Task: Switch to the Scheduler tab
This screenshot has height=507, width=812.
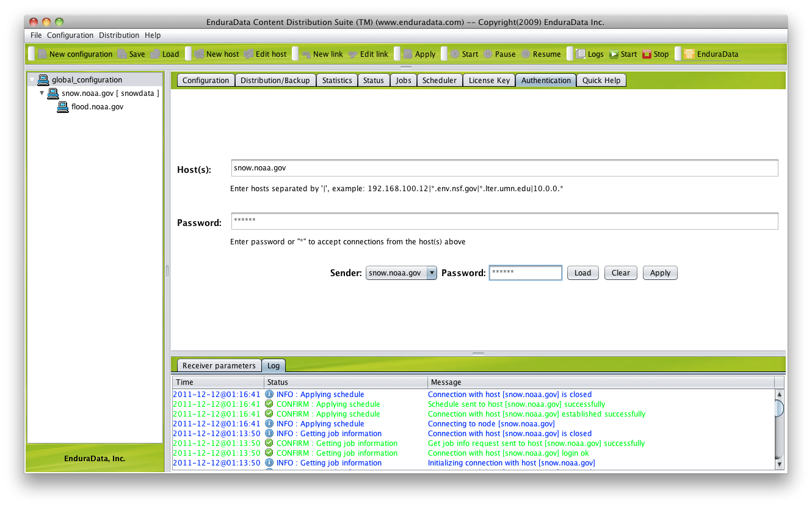Action: coord(440,80)
